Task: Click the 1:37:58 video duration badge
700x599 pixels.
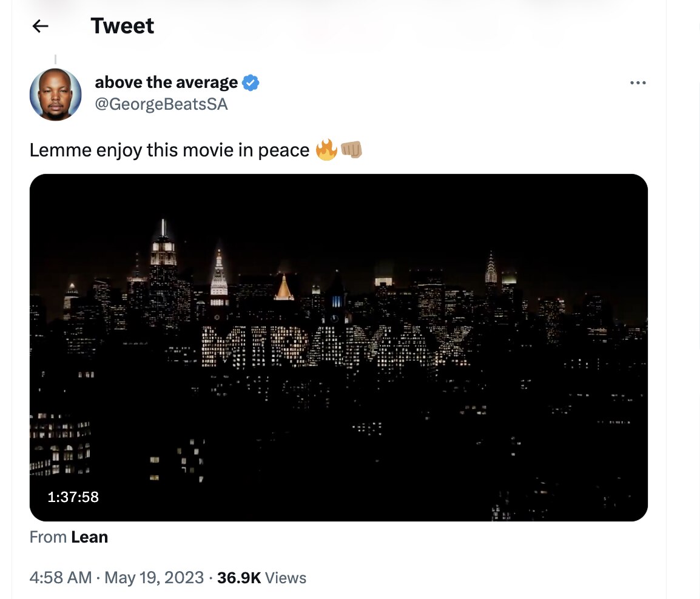Action: [x=73, y=497]
